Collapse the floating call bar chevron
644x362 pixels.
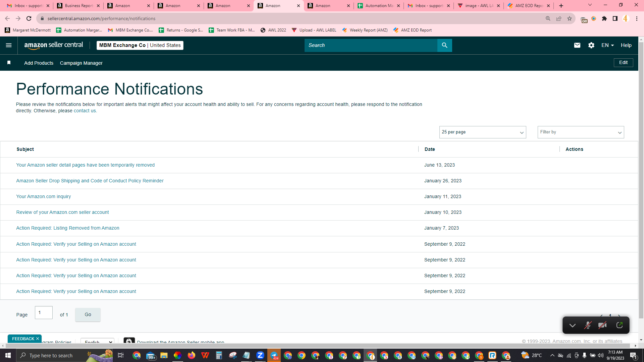pyautogui.click(x=573, y=325)
